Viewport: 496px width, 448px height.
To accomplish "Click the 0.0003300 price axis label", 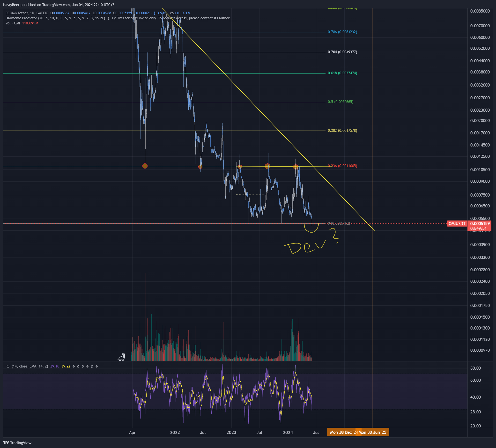I will [480, 257].
